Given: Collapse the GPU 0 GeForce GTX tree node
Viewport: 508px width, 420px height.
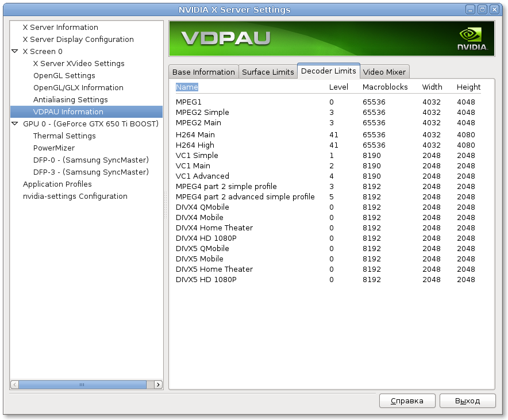Looking at the screenshot, I should [14, 124].
